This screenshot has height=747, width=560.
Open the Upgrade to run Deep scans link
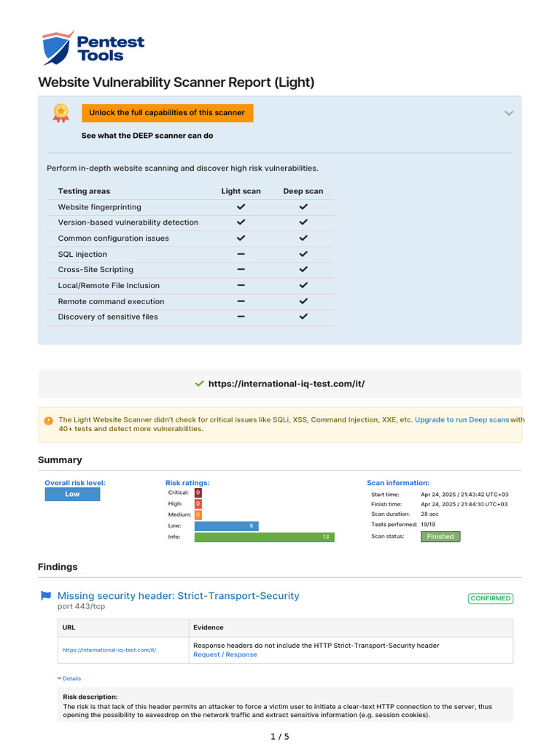(x=462, y=420)
